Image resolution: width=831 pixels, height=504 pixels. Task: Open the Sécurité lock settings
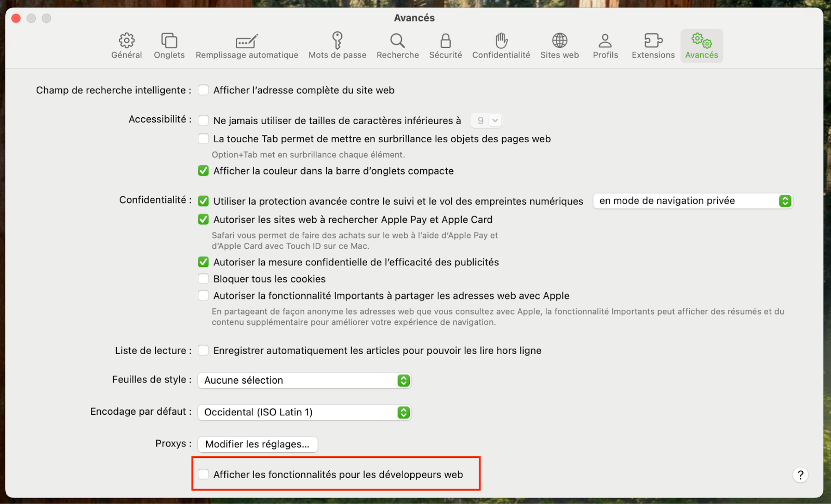click(x=445, y=46)
